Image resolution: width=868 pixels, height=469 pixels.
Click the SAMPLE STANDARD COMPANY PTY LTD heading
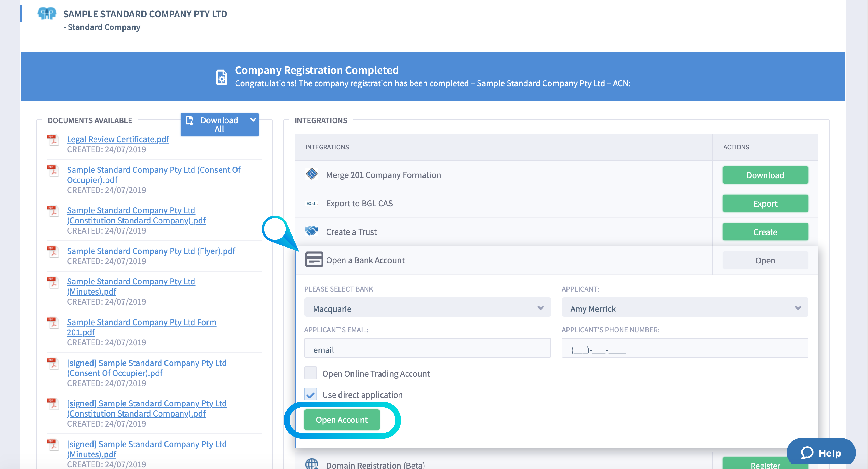point(145,14)
